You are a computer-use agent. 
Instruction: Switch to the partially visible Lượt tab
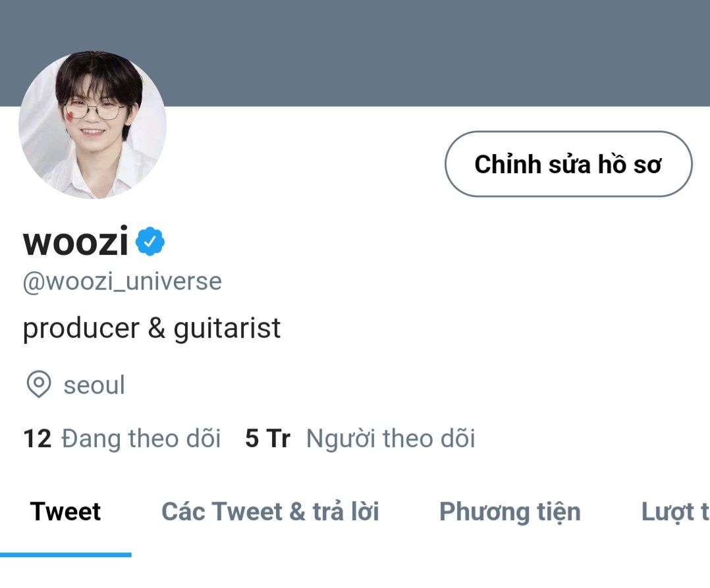[x=674, y=512]
